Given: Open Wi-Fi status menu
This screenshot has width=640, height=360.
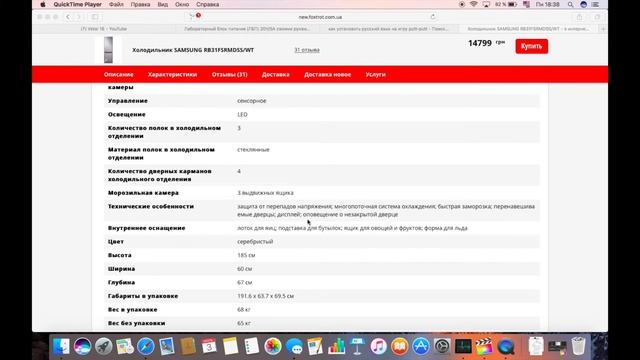Looking at the screenshot, I should tap(473, 4).
